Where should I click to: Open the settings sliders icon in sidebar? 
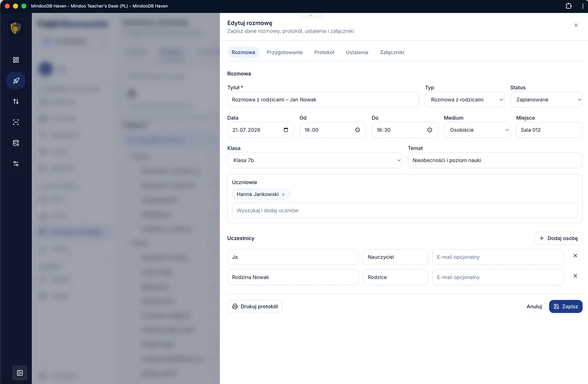(x=16, y=164)
